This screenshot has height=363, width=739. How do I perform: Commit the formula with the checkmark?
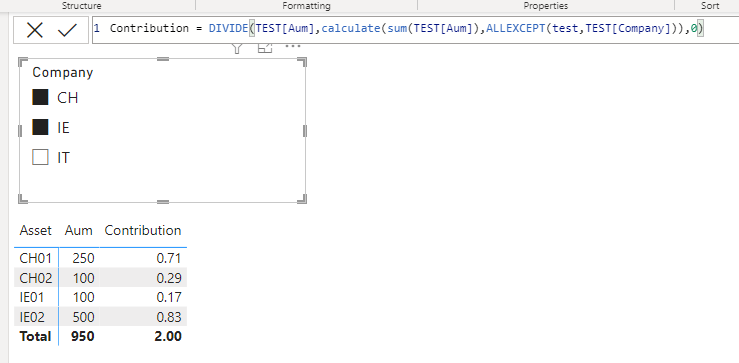click(x=67, y=30)
